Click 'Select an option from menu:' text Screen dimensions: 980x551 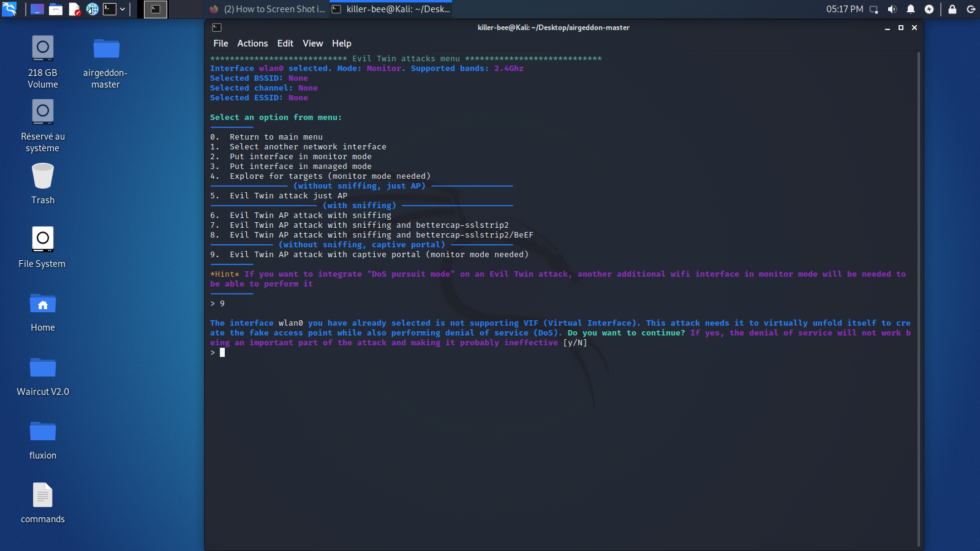[x=276, y=118]
